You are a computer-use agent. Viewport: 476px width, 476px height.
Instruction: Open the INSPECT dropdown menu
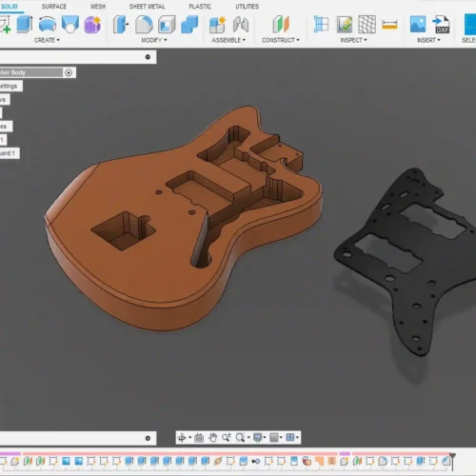coord(353,40)
